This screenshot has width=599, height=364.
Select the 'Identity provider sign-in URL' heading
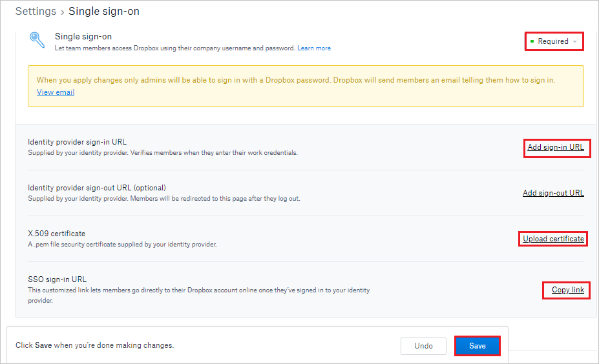point(77,142)
